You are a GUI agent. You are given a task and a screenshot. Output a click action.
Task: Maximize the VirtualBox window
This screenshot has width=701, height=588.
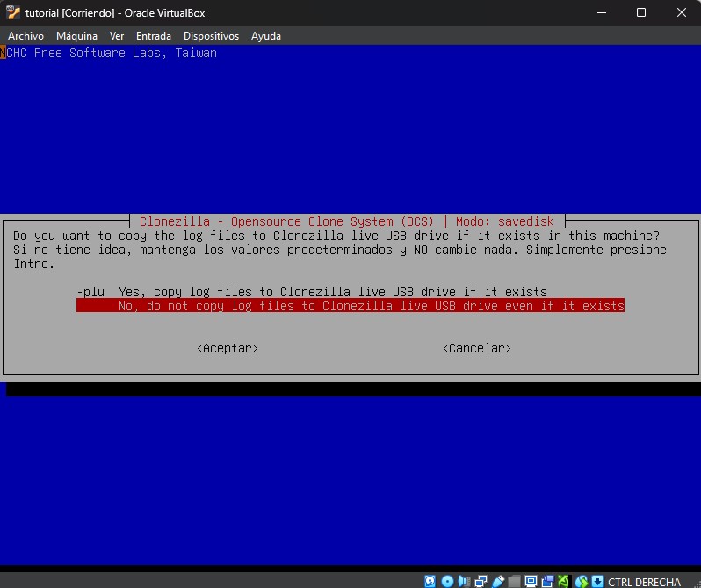641,12
